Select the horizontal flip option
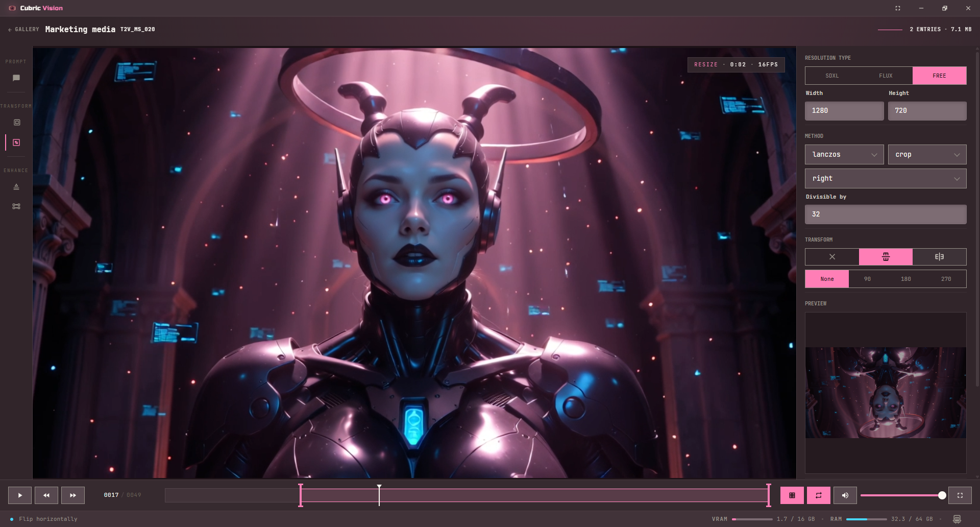This screenshot has height=527, width=980. (939, 257)
